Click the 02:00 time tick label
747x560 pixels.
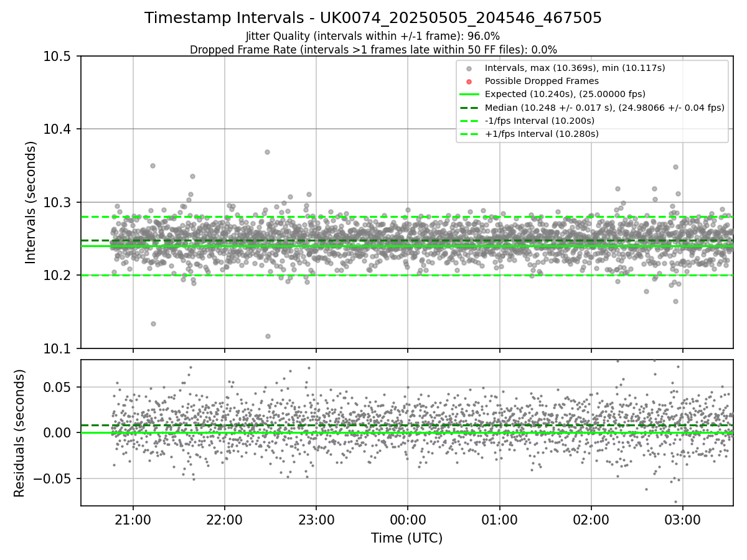click(x=591, y=520)
